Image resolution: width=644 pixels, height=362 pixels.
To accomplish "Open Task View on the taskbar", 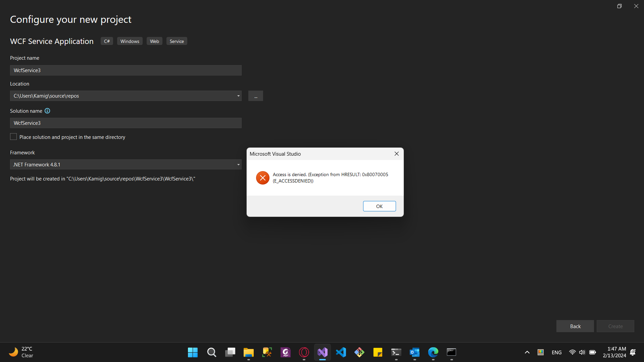I will (230, 352).
